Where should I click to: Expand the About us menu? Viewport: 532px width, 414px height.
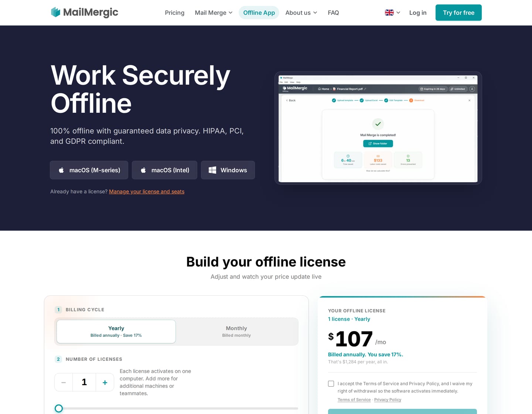pos(301,13)
